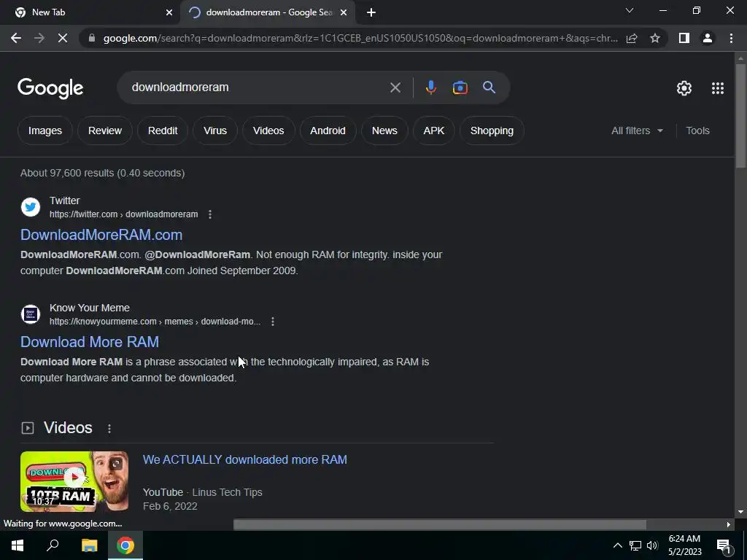Share this page icon in address bar

coord(632,38)
